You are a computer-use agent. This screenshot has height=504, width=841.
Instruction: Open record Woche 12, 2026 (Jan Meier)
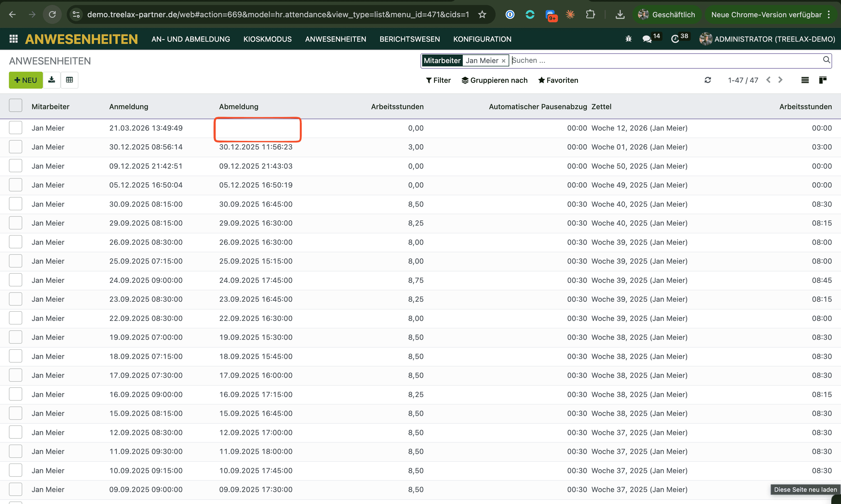pyautogui.click(x=639, y=128)
